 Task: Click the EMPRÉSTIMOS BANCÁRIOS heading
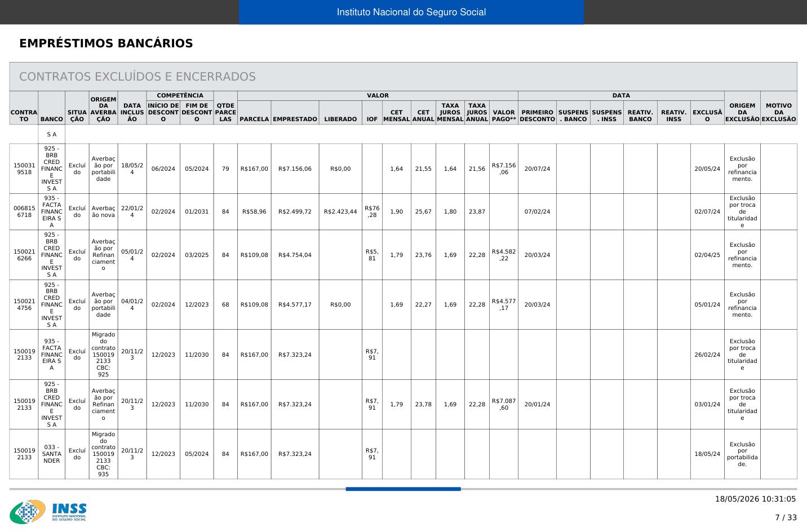(106, 43)
